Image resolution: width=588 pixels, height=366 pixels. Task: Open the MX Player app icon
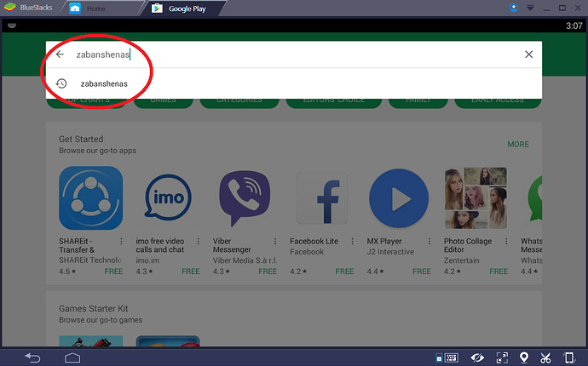pos(399,197)
